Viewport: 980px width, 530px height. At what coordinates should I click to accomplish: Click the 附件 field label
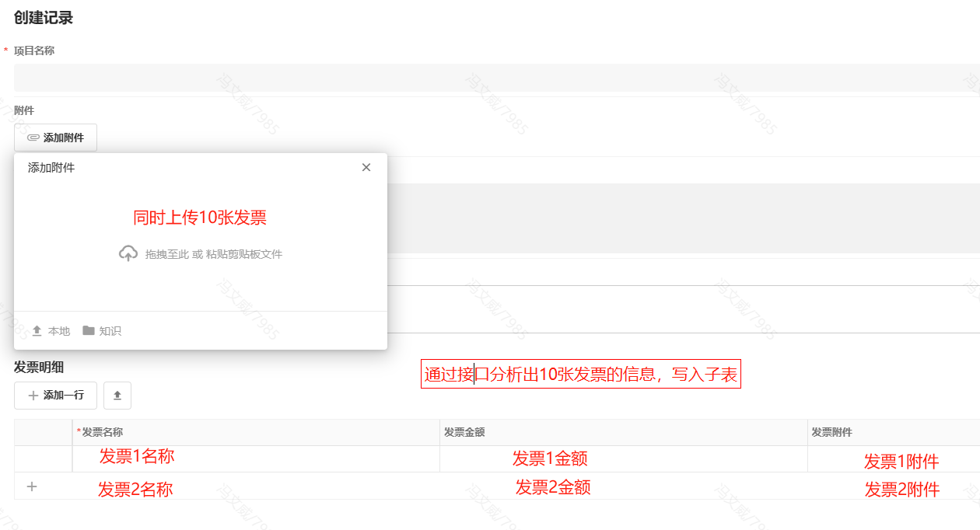24,110
